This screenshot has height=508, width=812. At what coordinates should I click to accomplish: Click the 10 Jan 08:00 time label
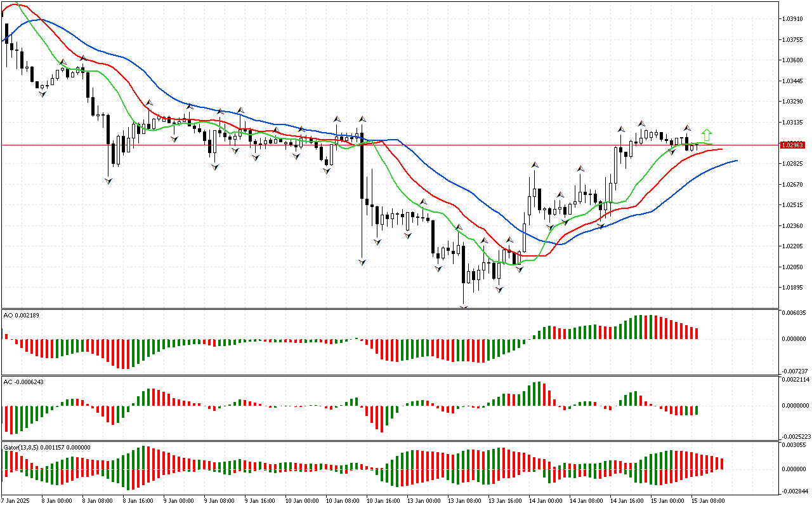point(343,500)
